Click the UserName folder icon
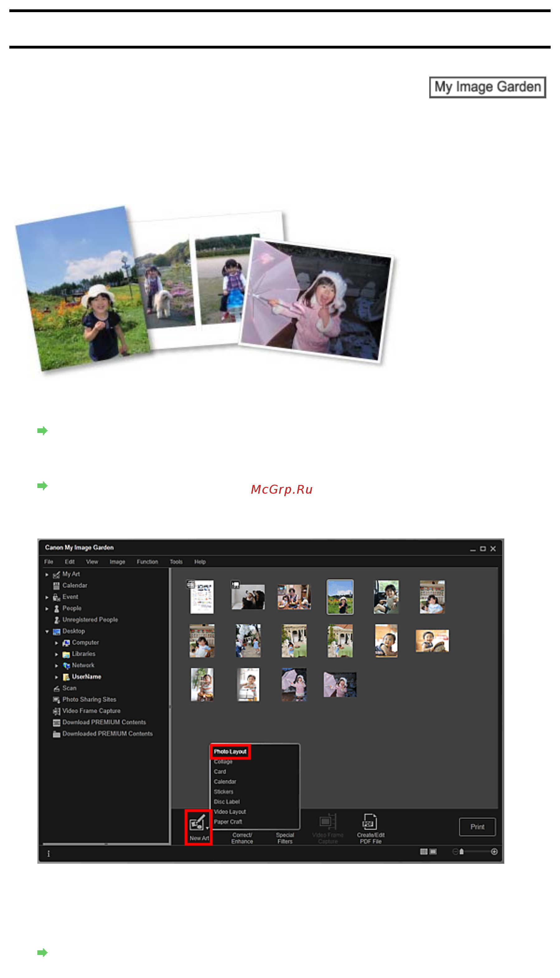This screenshot has width=560, height=978. coord(66,678)
